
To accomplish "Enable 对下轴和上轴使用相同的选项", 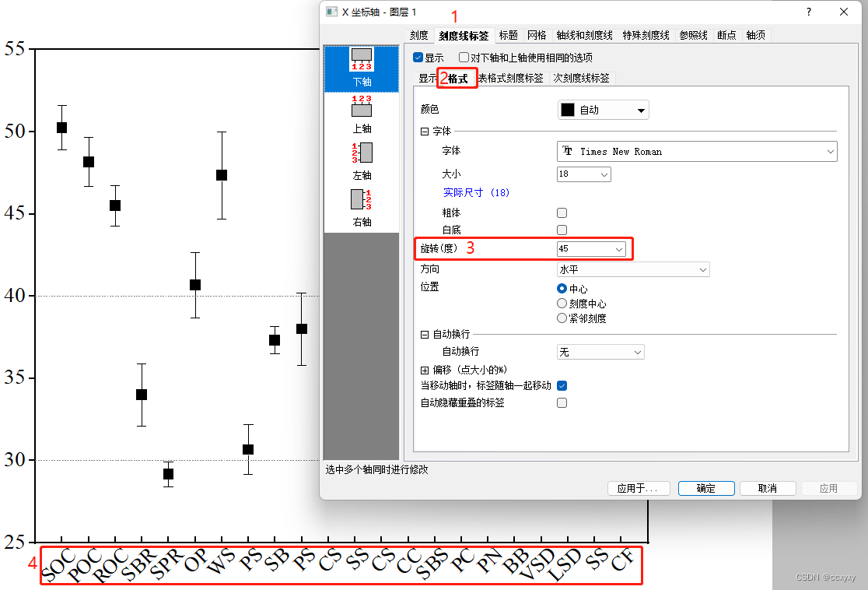I will pos(464,58).
